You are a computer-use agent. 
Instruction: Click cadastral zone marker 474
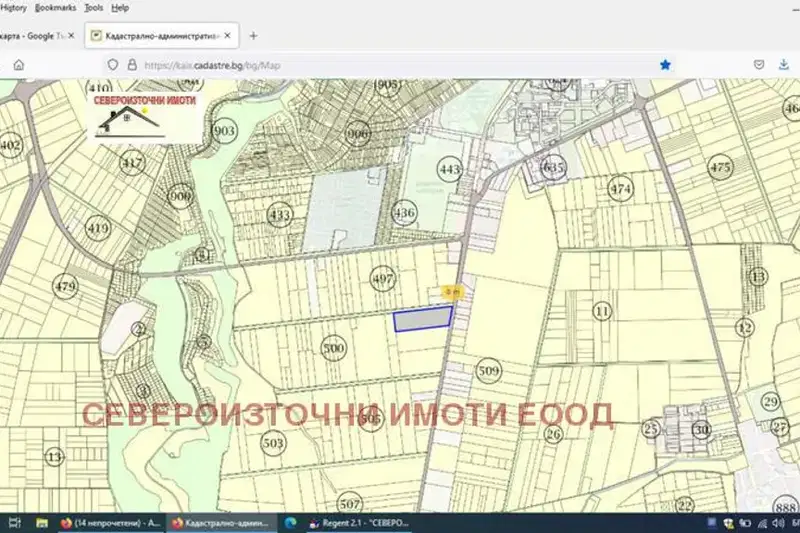click(620, 189)
